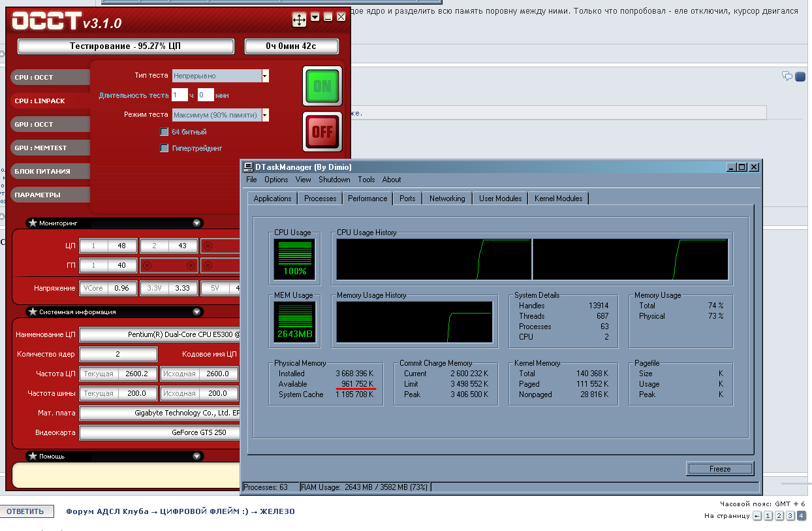
Task: Open the ЖЕЛЕЗО breadcrumb link
Action: pos(277,511)
